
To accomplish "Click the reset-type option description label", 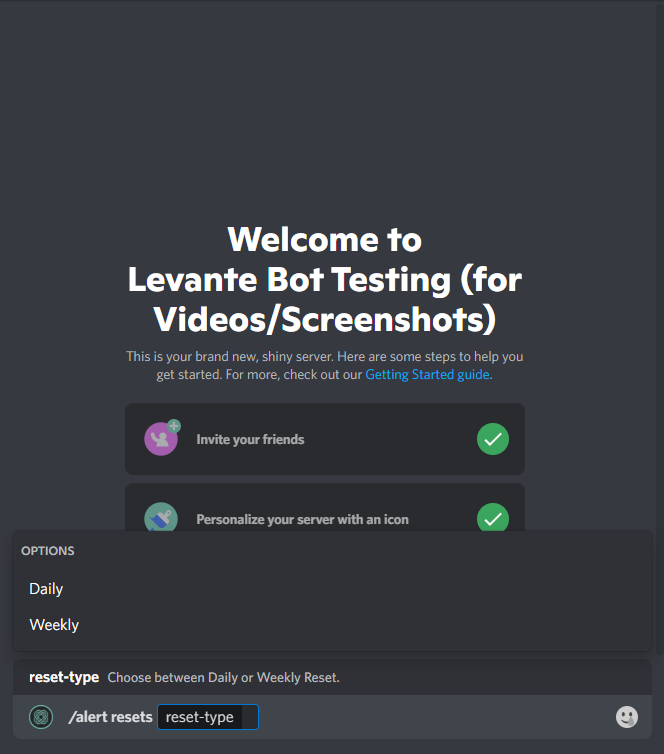I will (x=223, y=678).
